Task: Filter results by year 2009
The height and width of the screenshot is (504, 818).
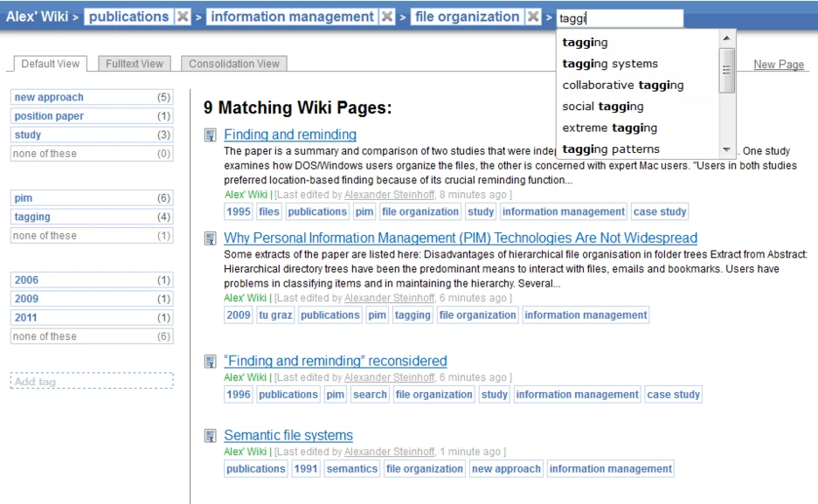Action: pyautogui.click(x=26, y=299)
